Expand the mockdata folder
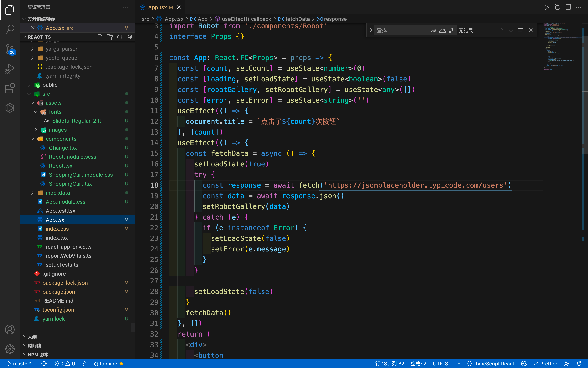 tap(32, 193)
